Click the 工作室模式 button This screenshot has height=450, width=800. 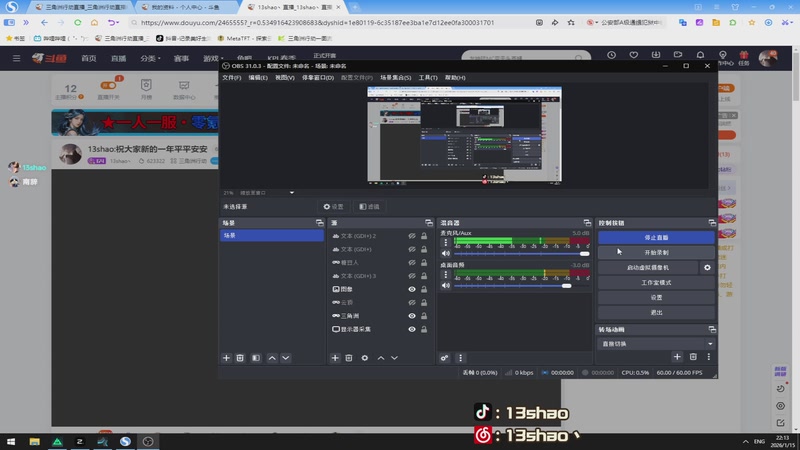pyautogui.click(x=656, y=283)
